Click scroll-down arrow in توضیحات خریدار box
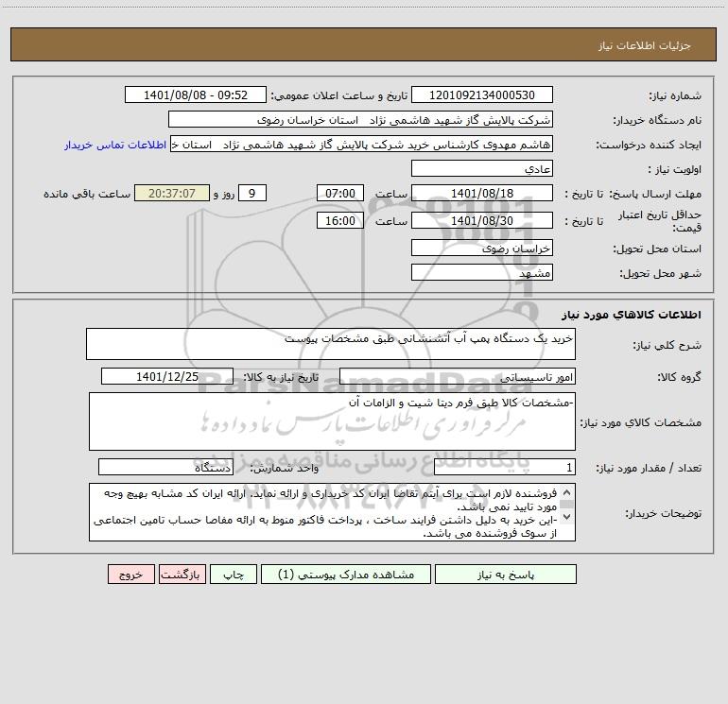Viewport: 728px width, 704px height. coord(566,517)
